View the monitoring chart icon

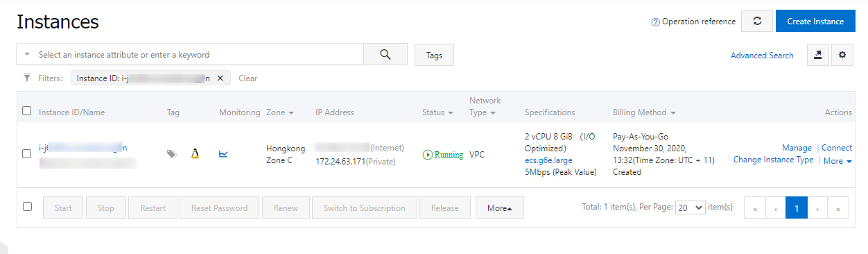(x=224, y=154)
